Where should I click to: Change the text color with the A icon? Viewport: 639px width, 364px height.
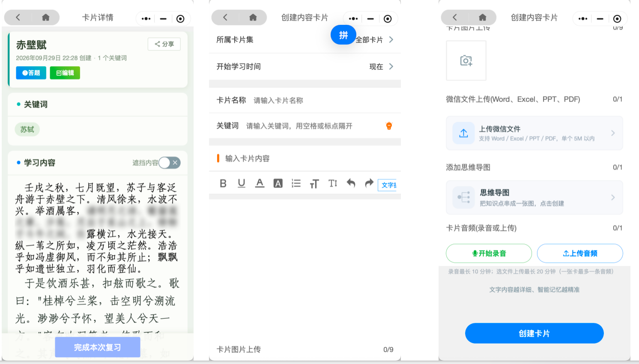click(x=260, y=184)
